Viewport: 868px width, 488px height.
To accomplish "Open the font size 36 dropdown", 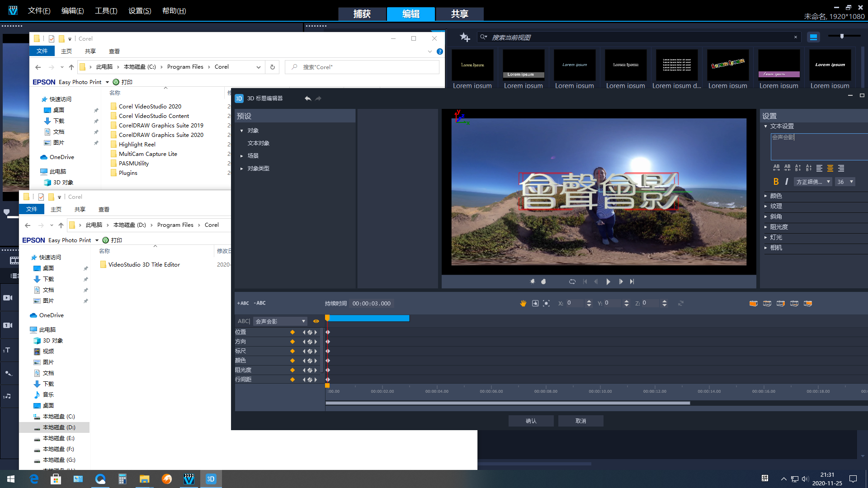I will tap(844, 182).
